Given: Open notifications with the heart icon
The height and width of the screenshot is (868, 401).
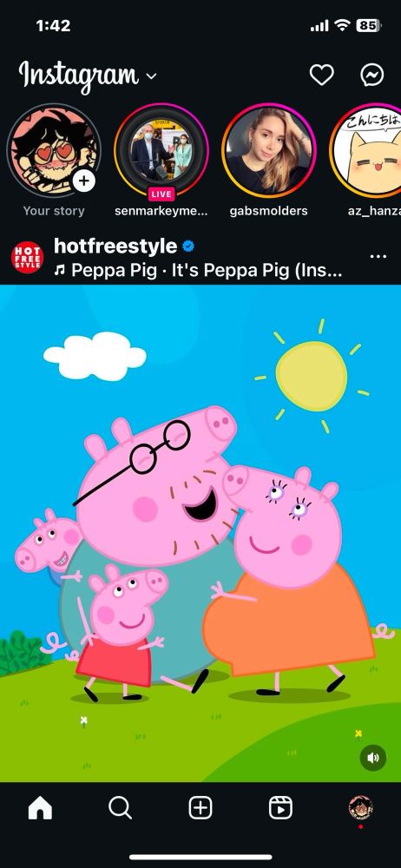Looking at the screenshot, I should pyautogui.click(x=321, y=75).
